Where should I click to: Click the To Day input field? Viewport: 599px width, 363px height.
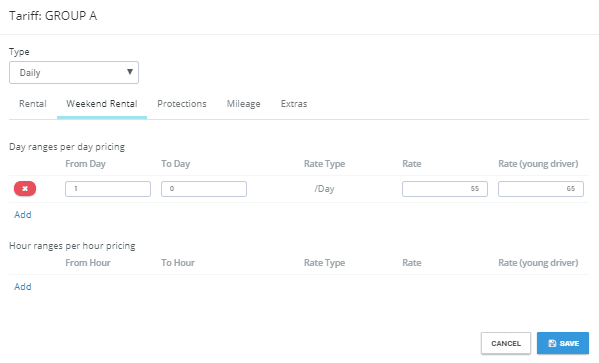[204, 189]
